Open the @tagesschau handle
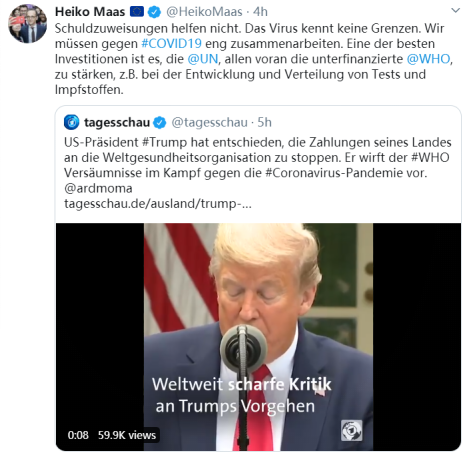 [x=209, y=123]
